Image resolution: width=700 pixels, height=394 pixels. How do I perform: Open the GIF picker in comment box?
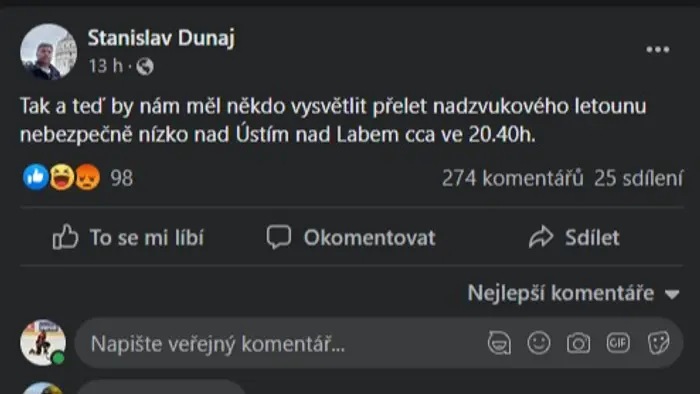[x=618, y=343]
